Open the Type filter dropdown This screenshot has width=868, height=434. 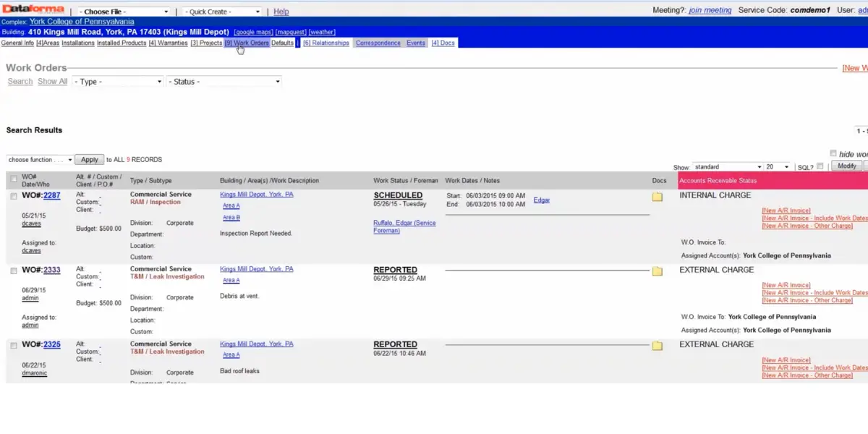pos(118,82)
